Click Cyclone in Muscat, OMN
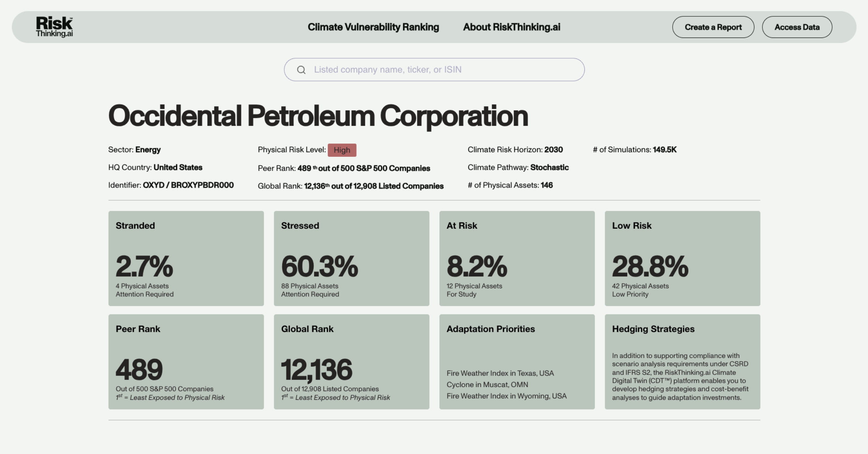Image resolution: width=868 pixels, height=454 pixels. point(487,385)
